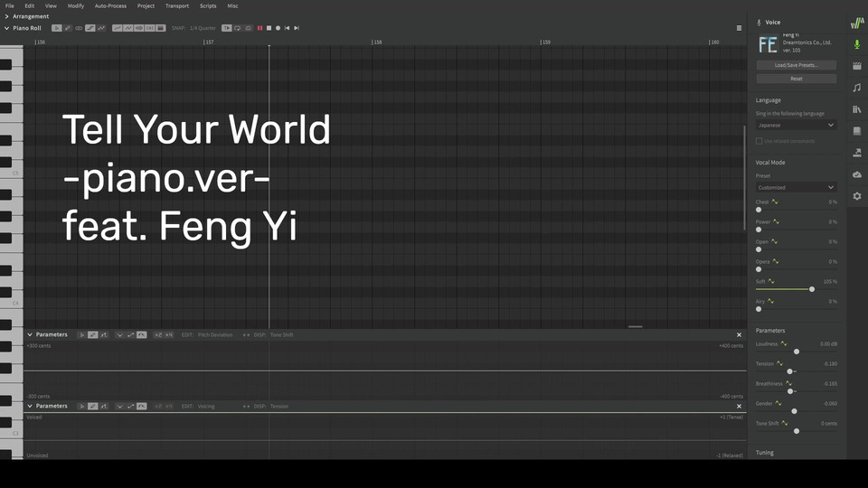Adjust the Loudness parameter slider
This screenshot has height=488, width=868.
click(x=796, y=352)
